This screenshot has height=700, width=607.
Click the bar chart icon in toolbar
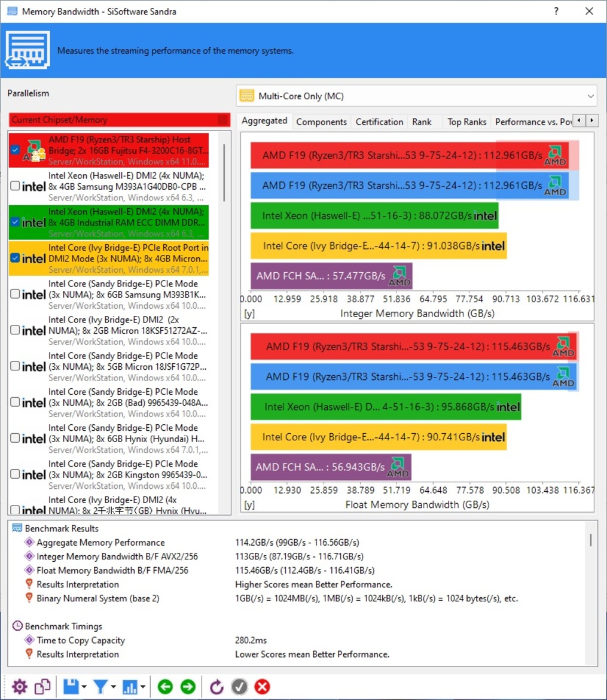pos(130,687)
